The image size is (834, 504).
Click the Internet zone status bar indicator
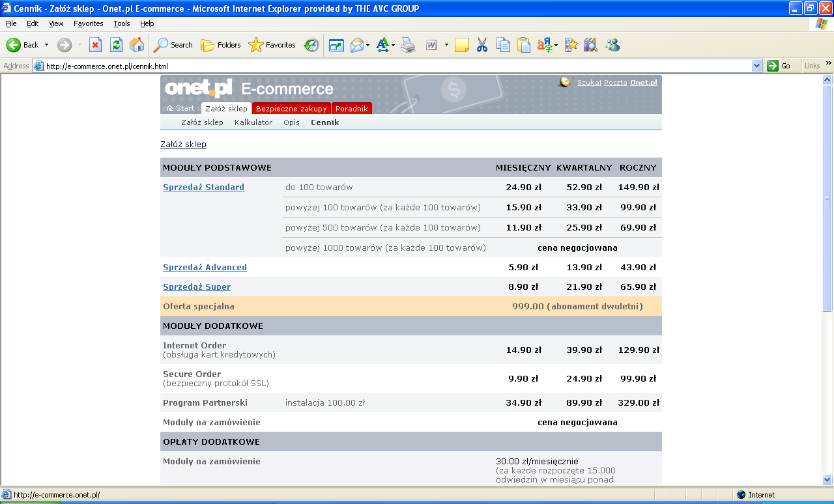pyautogui.click(x=755, y=495)
